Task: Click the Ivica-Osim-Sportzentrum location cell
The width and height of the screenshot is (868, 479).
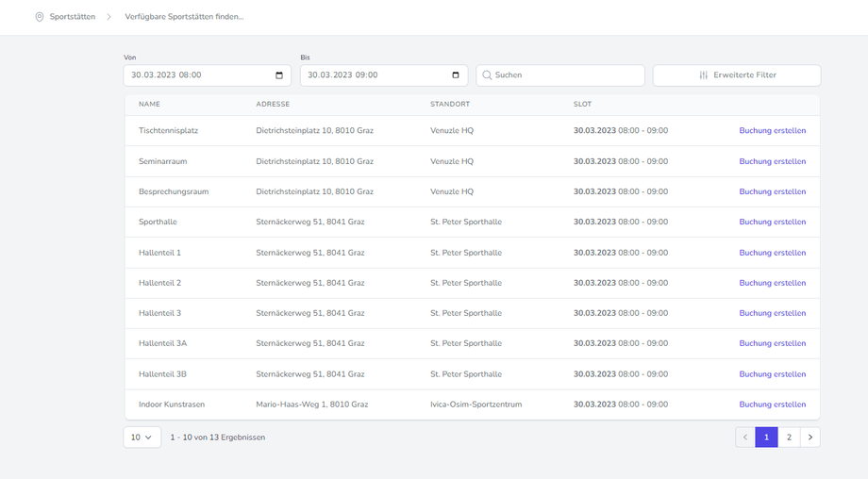Action: pyautogui.click(x=476, y=405)
